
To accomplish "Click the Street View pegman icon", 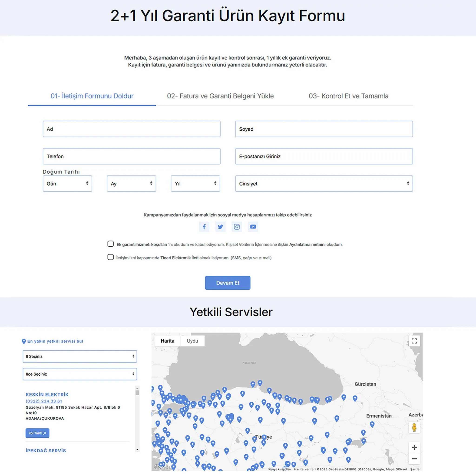I will [414, 427].
